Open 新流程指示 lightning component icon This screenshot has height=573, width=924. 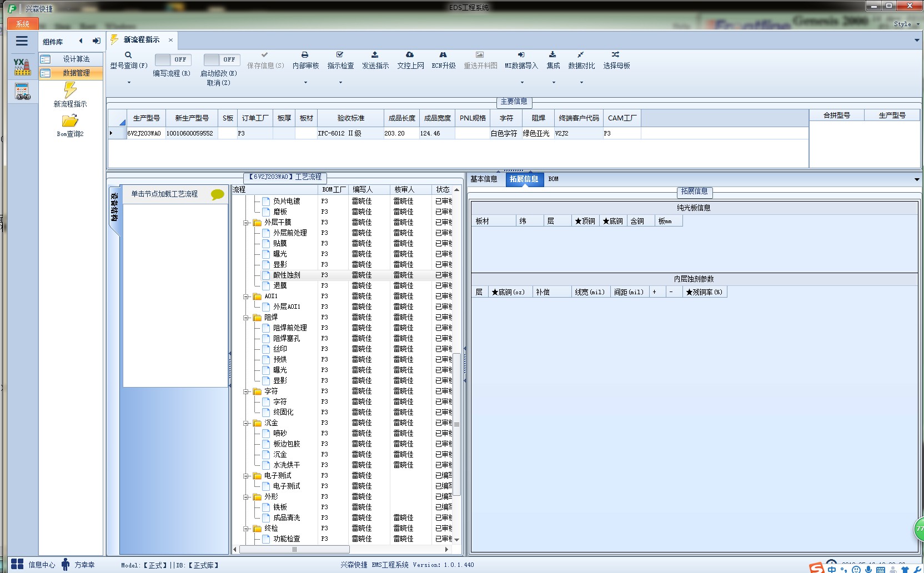pos(70,90)
